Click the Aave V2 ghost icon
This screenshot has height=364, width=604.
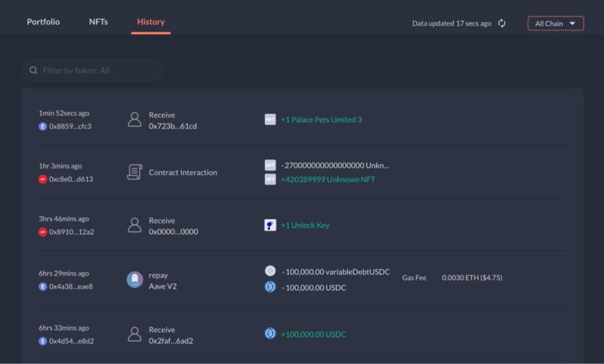pos(135,280)
